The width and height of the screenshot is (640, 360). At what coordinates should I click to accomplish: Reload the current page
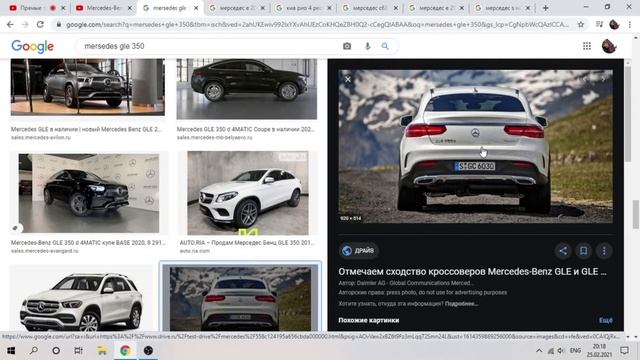pyautogui.click(x=40, y=24)
